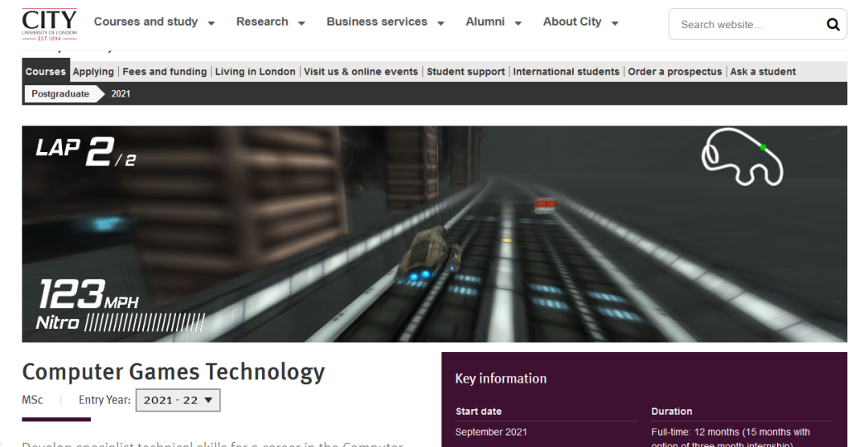Open the Research dropdown menu
Screen dimensions: 868x447
[270, 23]
